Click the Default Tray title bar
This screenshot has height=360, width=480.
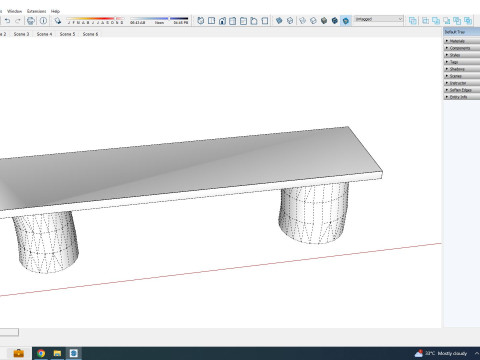pos(462,32)
